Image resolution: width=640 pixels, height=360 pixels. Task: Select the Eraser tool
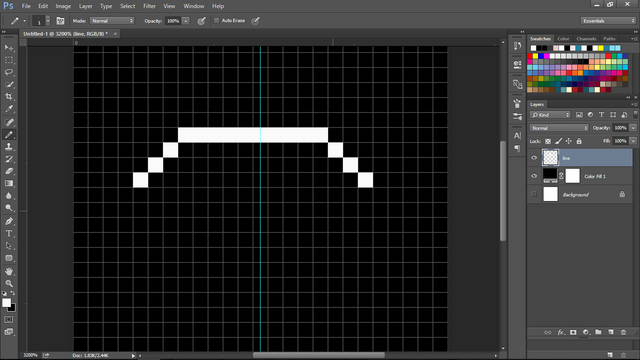pyautogui.click(x=9, y=171)
